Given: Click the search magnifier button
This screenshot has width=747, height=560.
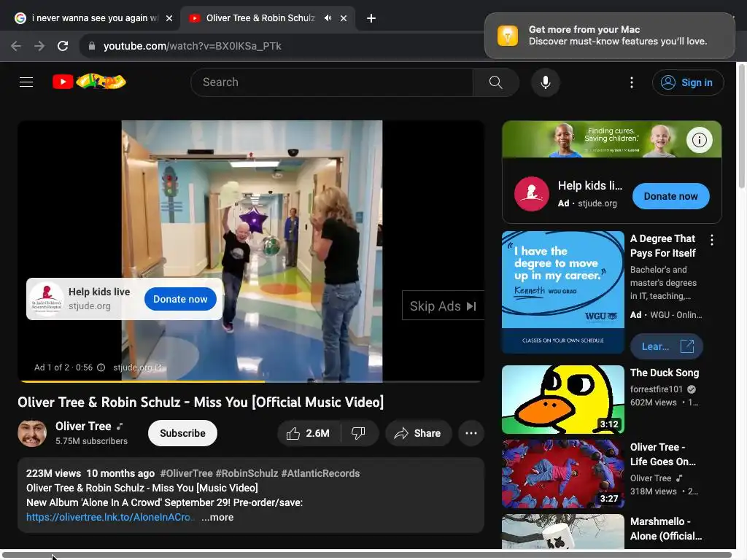Looking at the screenshot, I should (495, 82).
